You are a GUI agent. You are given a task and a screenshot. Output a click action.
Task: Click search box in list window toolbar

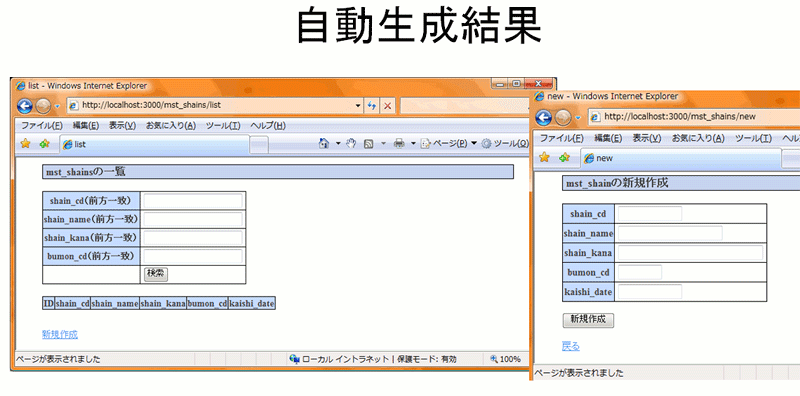pyautogui.click(x=464, y=106)
